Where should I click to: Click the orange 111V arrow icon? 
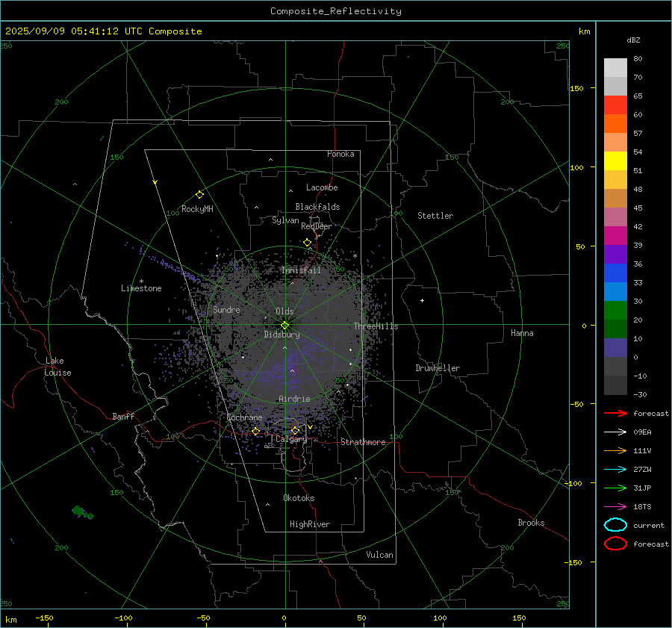pyautogui.click(x=615, y=450)
